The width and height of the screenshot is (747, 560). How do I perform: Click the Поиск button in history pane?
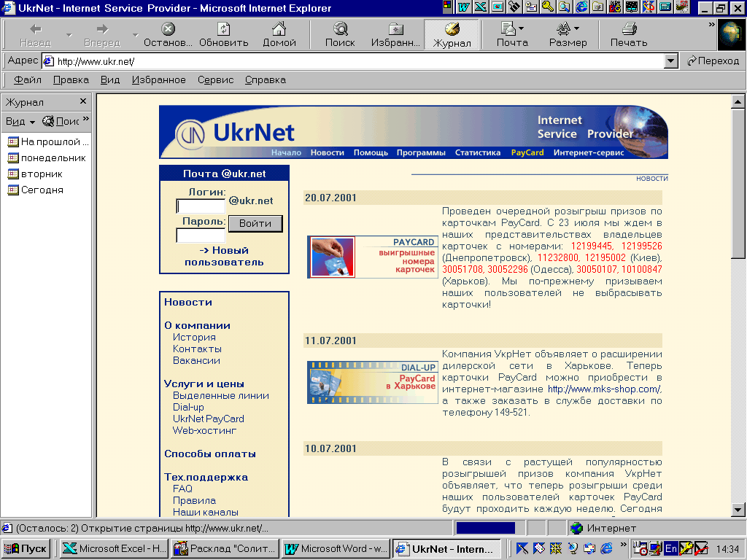pos(61,122)
